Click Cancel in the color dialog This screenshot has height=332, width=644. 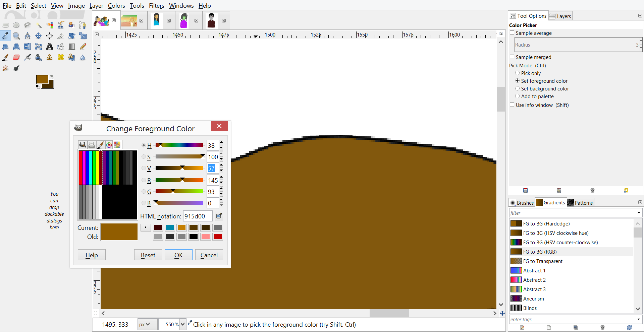209,255
